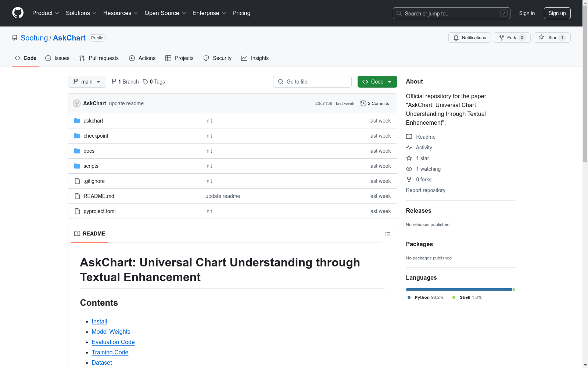Click the branch icon beside '1 Branch'
This screenshot has width=588, height=368.
click(x=114, y=82)
